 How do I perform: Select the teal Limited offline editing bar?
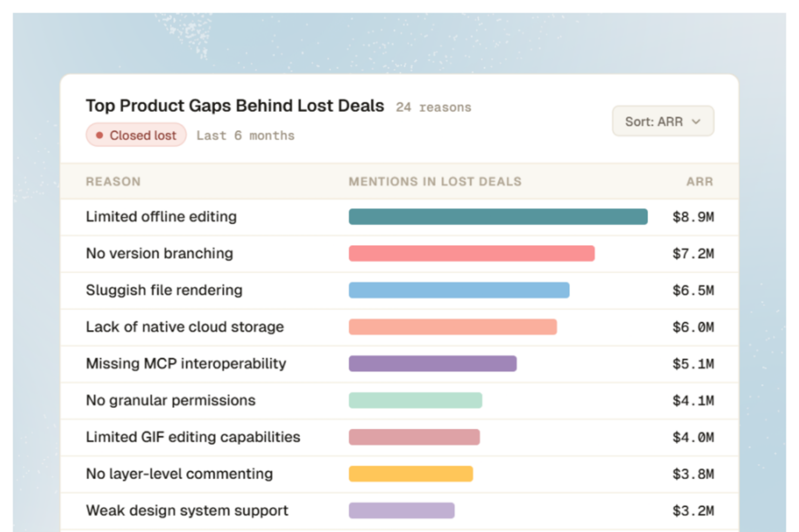[498, 217]
